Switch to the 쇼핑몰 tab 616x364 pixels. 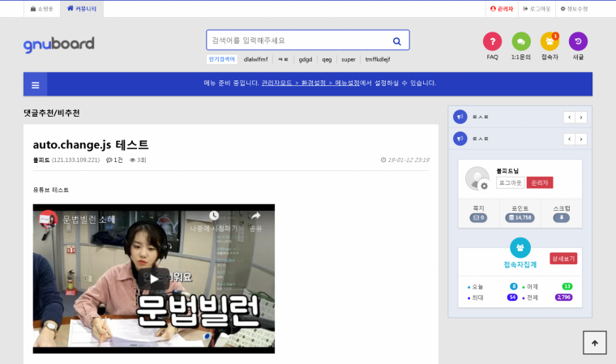pyautogui.click(x=41, y=9)
